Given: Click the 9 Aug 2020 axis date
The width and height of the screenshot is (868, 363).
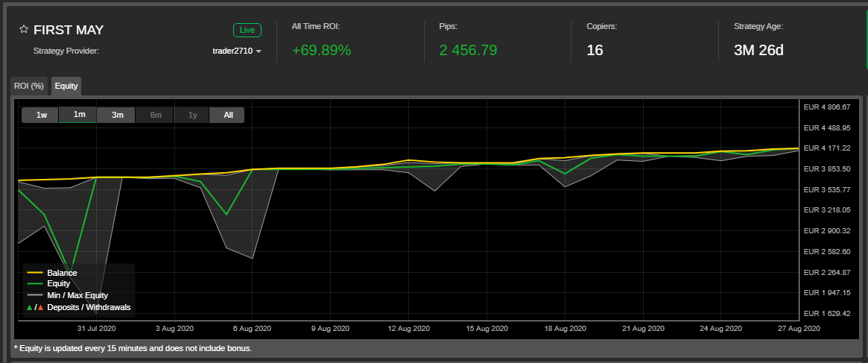Looking at the screenshot, I should pyautogui.click(x=330, y=329).
